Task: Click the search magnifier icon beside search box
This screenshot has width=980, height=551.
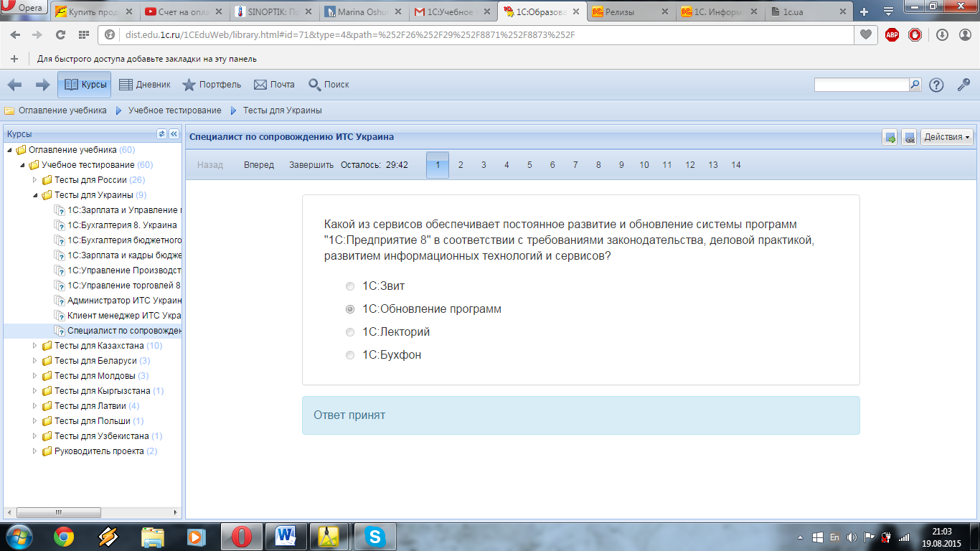Action: (x=915, y=85)
